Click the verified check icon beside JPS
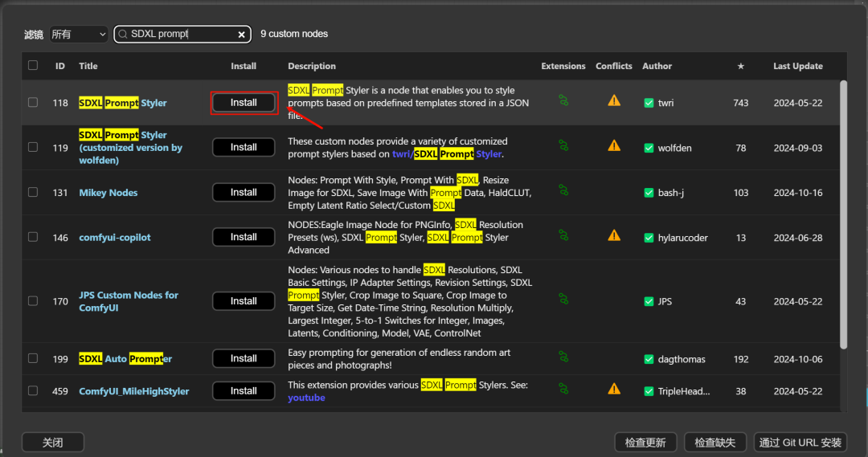 pos(649,301)
